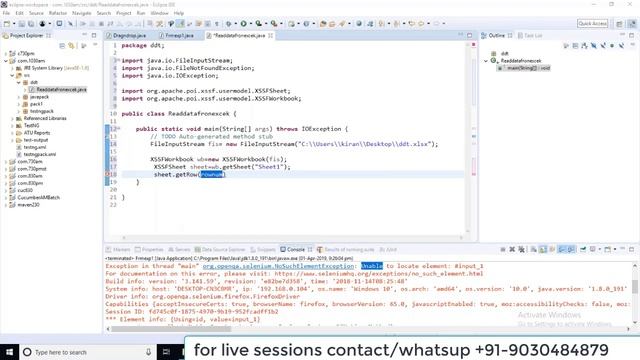Click Remove All Terminated Launches in Console

tap(521, 249)
